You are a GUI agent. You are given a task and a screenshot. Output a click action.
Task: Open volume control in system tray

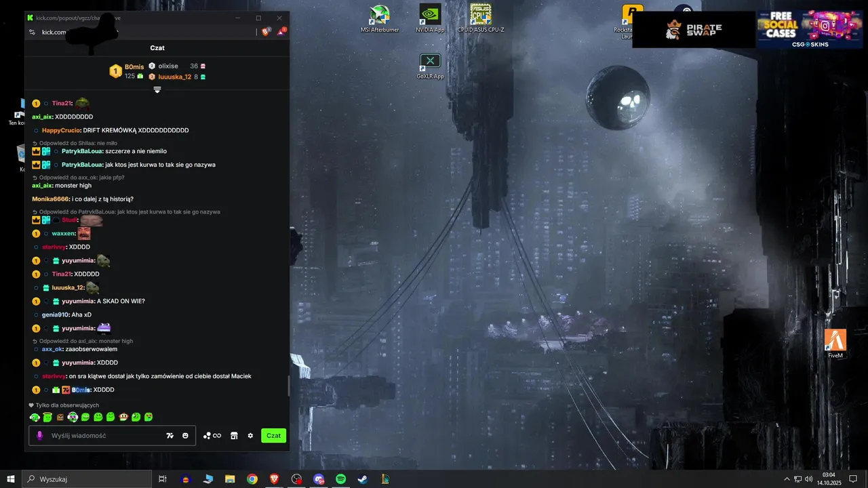coord(808,479)
